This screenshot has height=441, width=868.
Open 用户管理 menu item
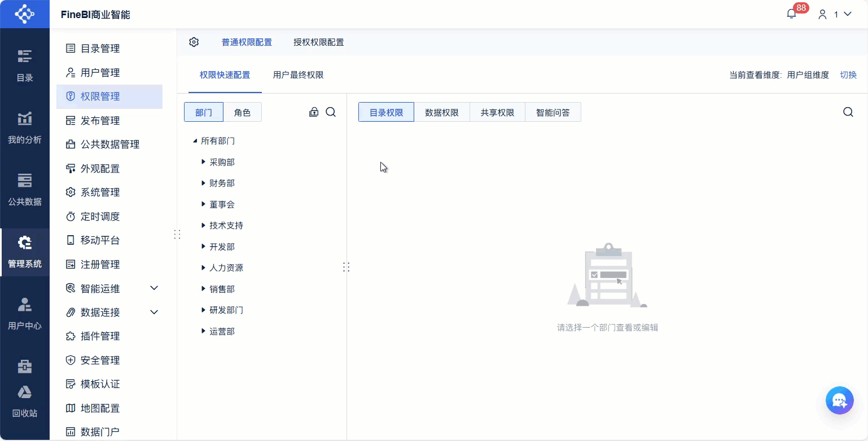coord(109,73)
